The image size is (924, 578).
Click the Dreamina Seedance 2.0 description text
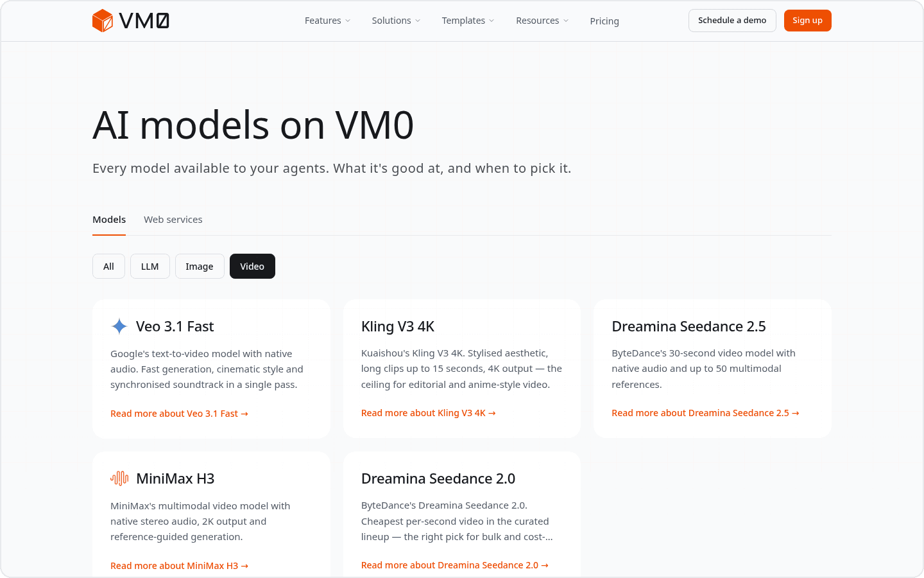point(457,521)
